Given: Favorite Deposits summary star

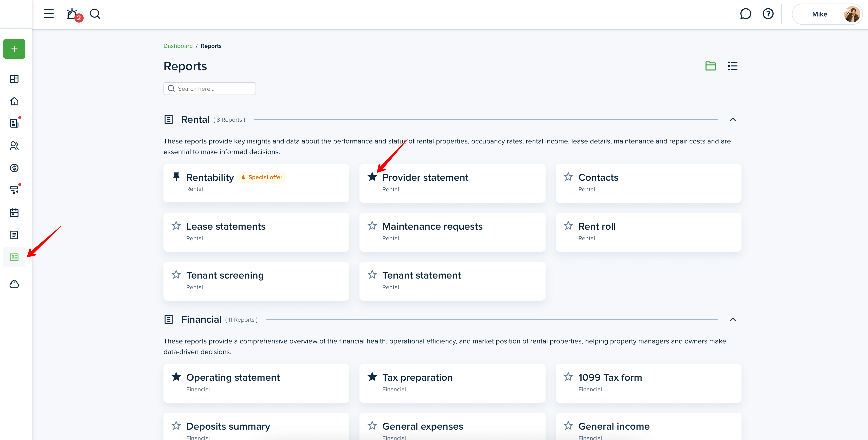Looking at the screenshot, I should pyautogui.click(x=176, y=425).
